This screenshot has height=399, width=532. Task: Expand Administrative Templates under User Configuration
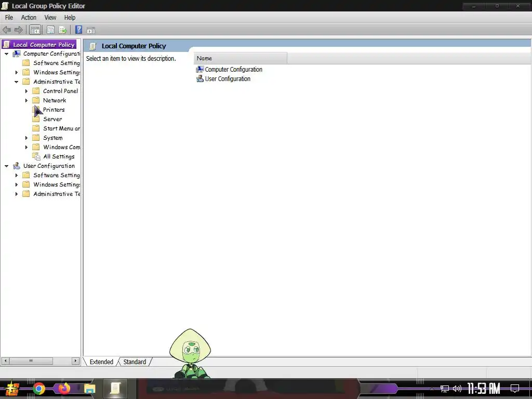16,194
